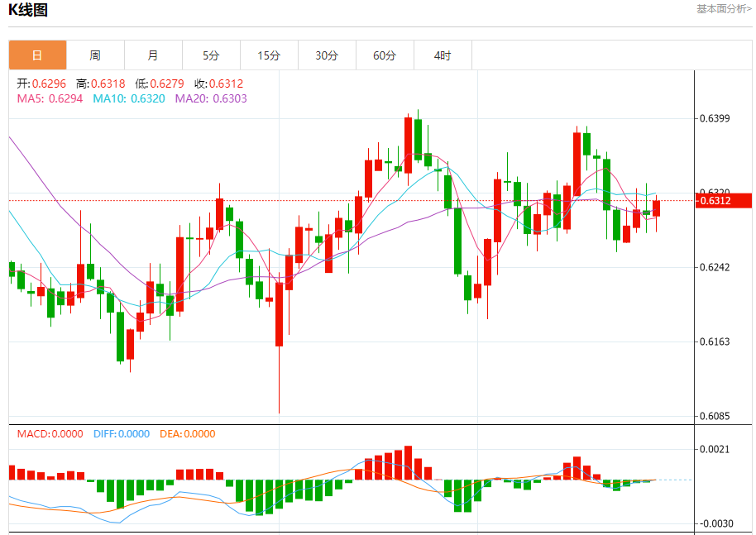This screenshot has width=756, height=535.
Task: Click the K线图 heading
Action: [x=28, y=10]
